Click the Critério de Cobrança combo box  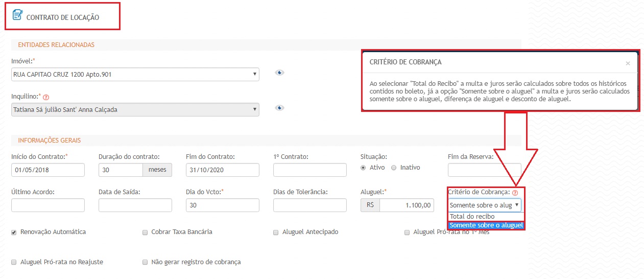click(x=485, y=205)
